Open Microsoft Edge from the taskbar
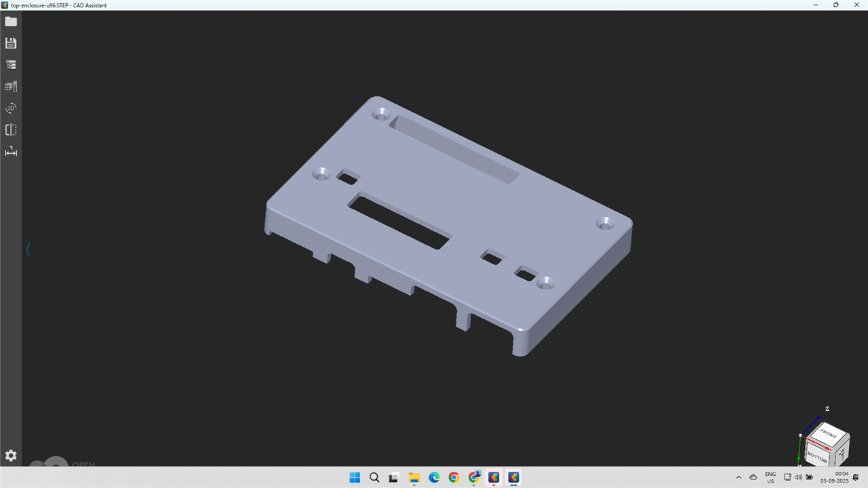 coord(434,477)
